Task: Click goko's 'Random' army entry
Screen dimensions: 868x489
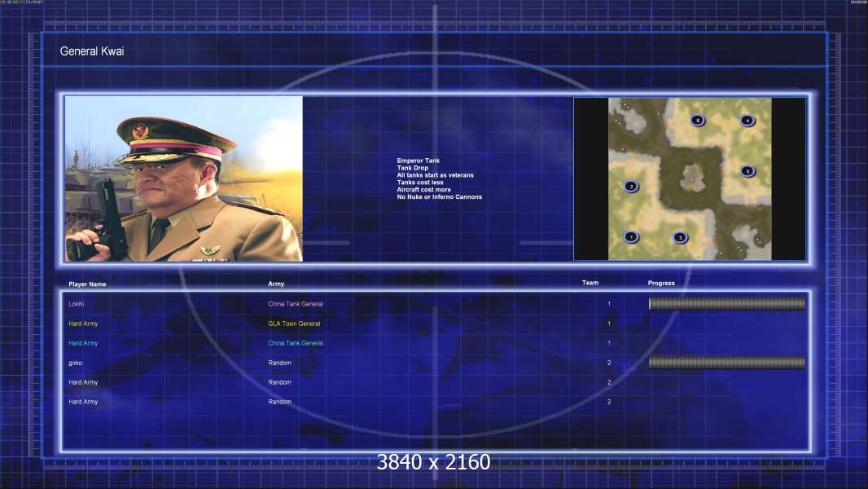Action: (x=279, y=363)
